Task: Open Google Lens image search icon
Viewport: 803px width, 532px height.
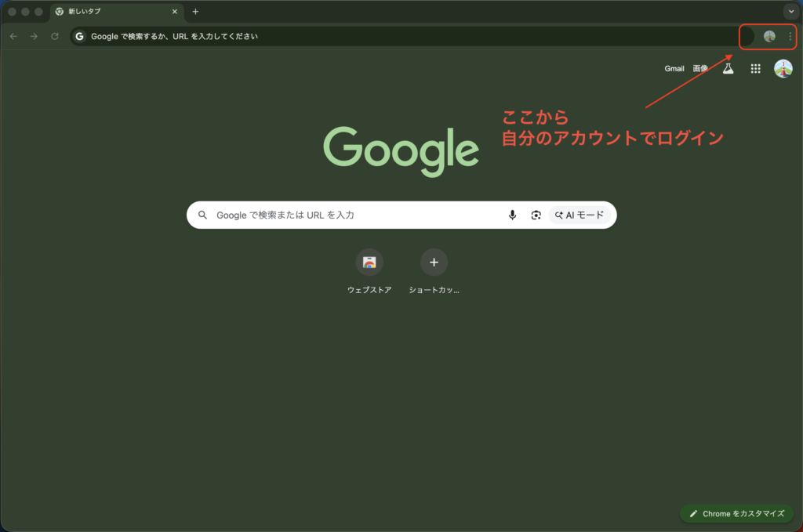Action: [x=536, y=215]
